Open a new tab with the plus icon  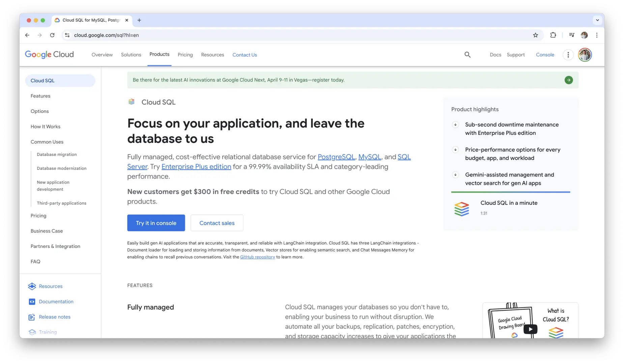coord(139,20)
